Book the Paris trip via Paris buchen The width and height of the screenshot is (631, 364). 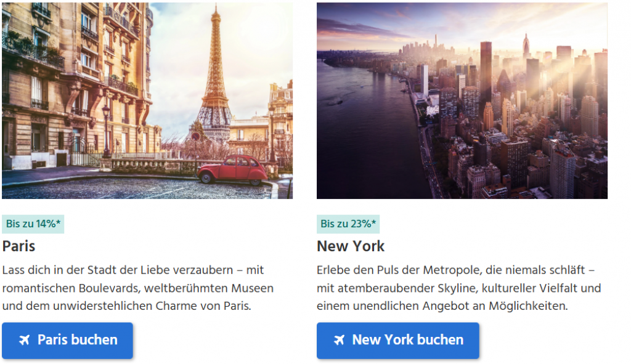click(x=67, y=340)
